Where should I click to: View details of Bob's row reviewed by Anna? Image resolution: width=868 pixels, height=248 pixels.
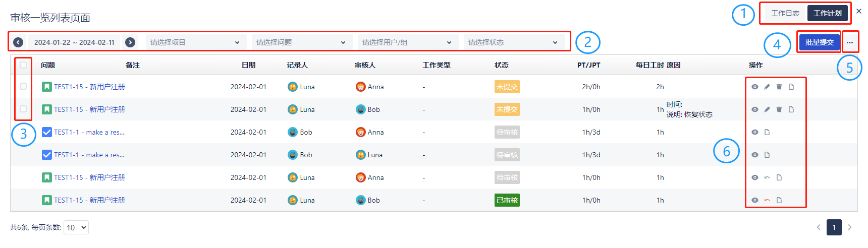click(x=755, y=132)
